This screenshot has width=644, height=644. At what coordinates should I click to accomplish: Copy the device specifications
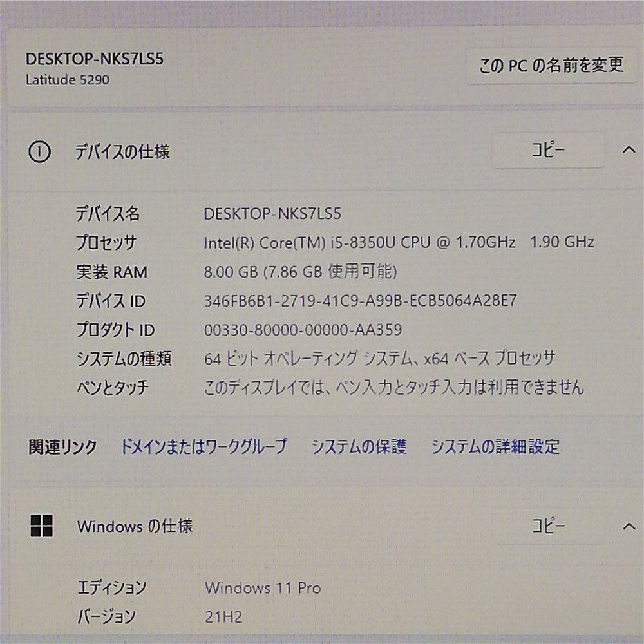pos(548,150)
